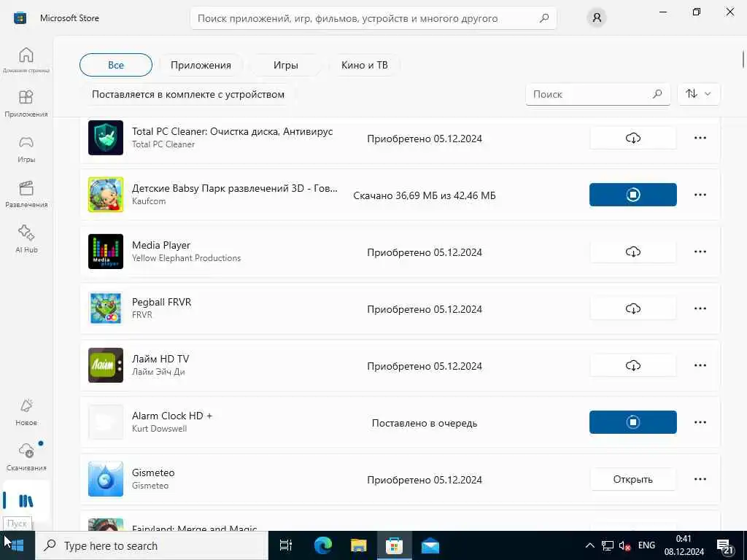The height and width of the screenshot is (560, 747).
Task: Open Развлечения section in sidebar
Action: [26, 194]
